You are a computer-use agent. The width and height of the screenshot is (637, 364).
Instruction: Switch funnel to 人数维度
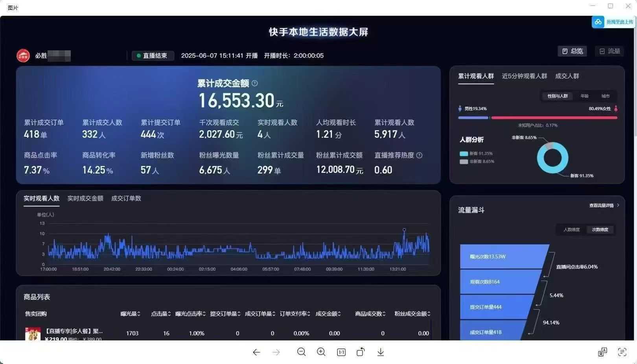pos(571,230)
